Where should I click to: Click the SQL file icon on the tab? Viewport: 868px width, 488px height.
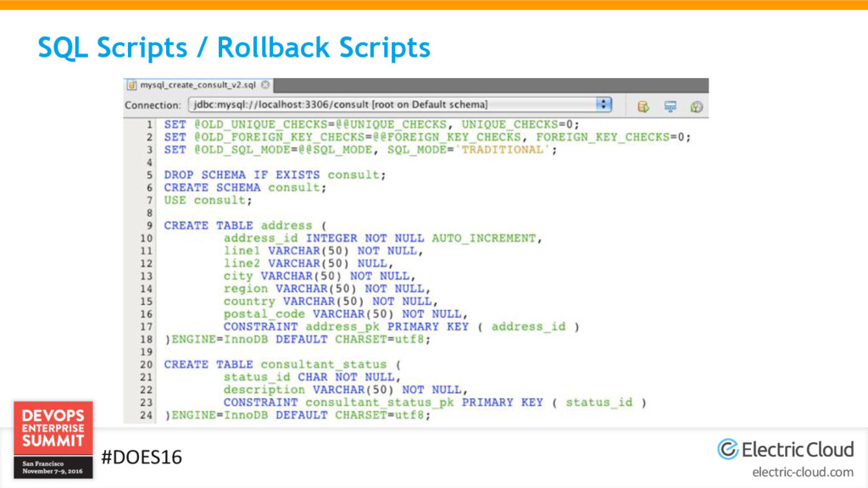point(131,86)
